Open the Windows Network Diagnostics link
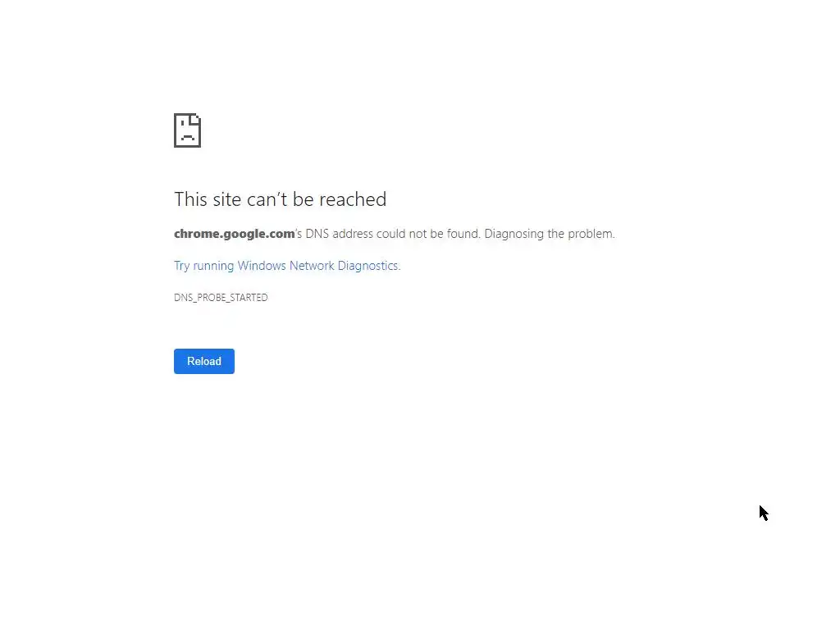The image size is (840, 630). (287, 266)
